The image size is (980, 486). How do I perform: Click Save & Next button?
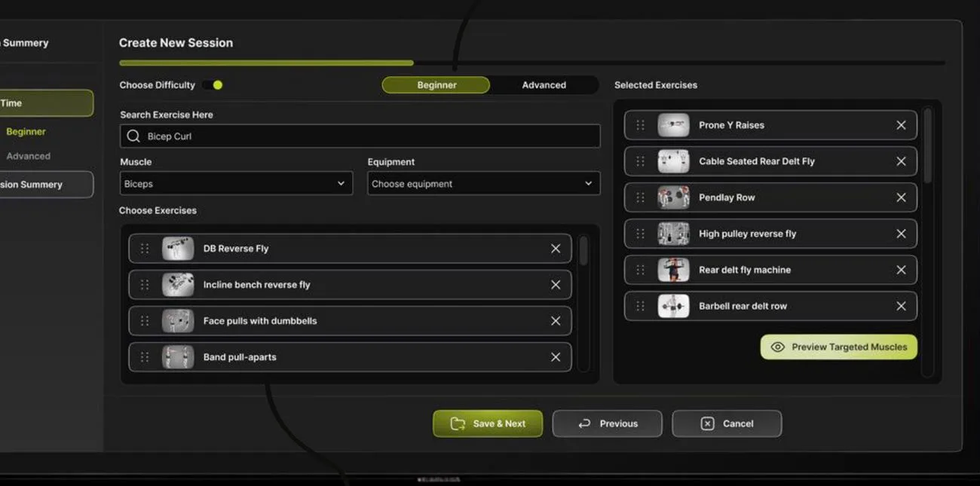point(488,423)
